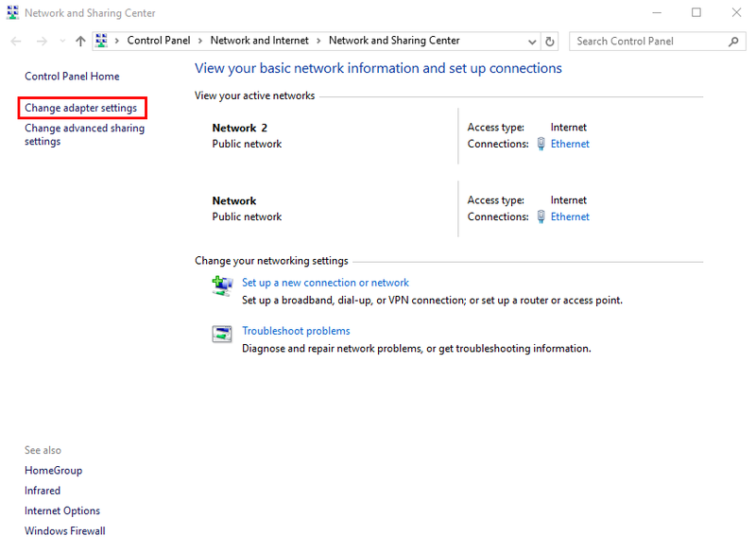Click the Troubleshoot problems icon
This screenshot has height=553, width=756.
222,333
